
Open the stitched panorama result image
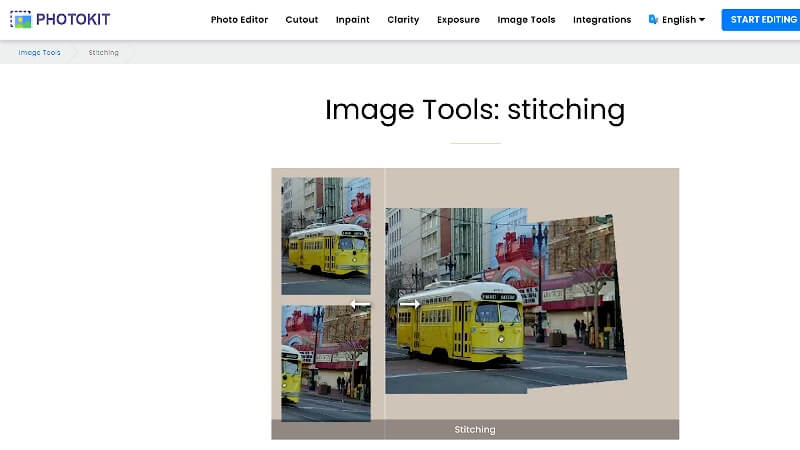[x=506, y=301]
